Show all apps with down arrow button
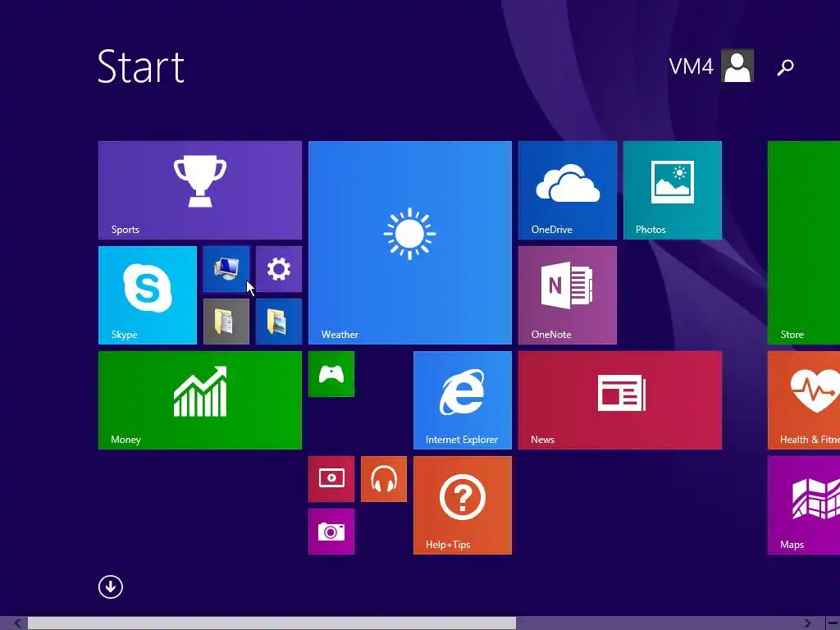The height and width of the screenshot is (630, 840). coord(111,587)
